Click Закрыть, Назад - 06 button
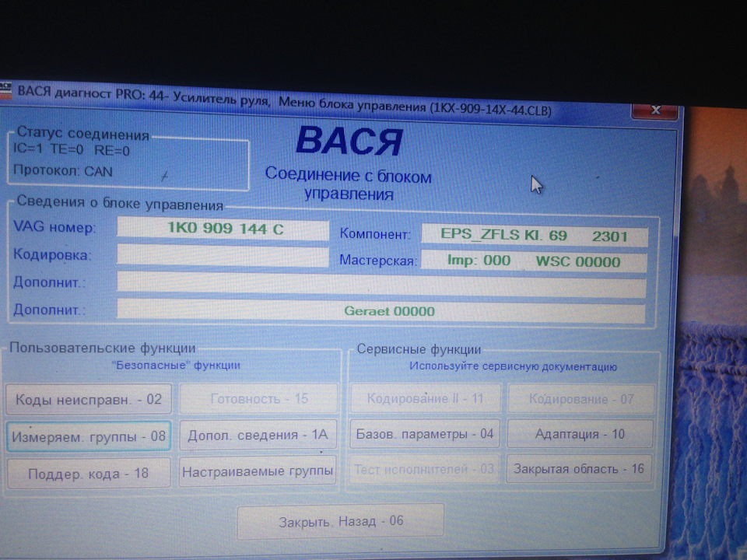Screen dimensions: 747x560 (341, 521)
